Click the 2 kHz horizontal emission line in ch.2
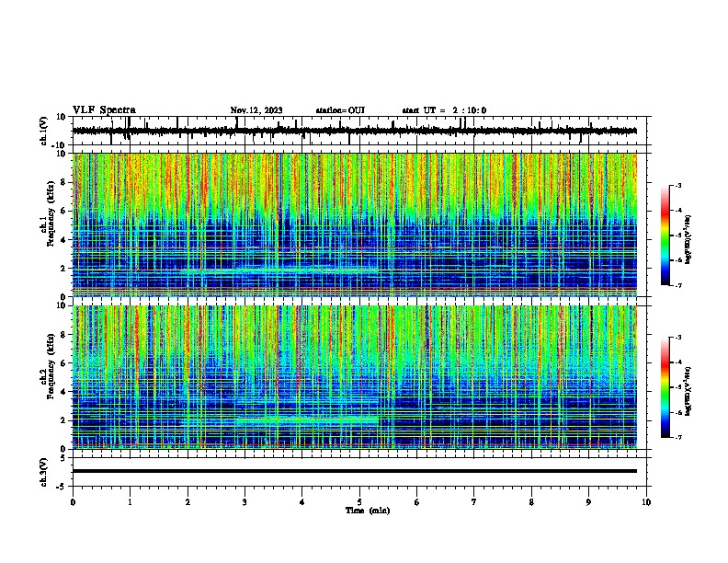Image resolution: width=728 pixels, height=563 pixels. click(306, 419)
